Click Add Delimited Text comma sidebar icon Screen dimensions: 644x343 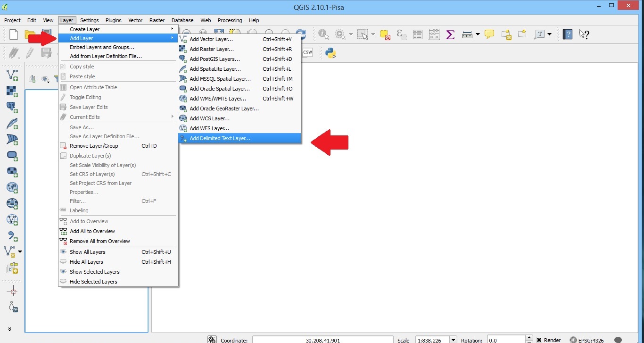[12, 235]
